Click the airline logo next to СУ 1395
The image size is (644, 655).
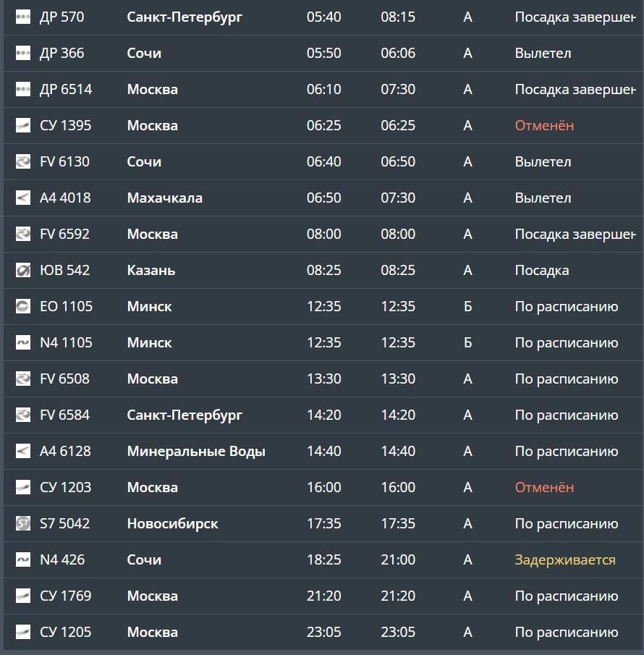pyautogui.click(x=22, y=125)
